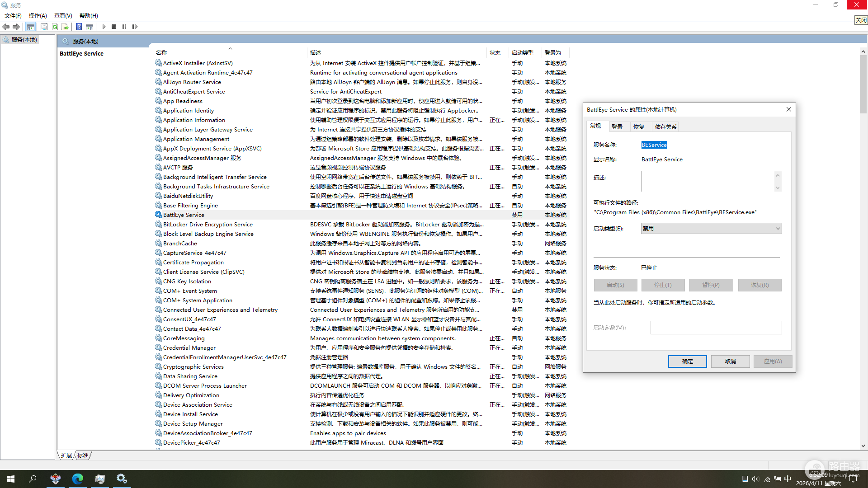Image resolution: width=868 pixels, height=488 pixels.
Task: Click the 取消 button in properties dialog
Action: (x=730, y=361)
